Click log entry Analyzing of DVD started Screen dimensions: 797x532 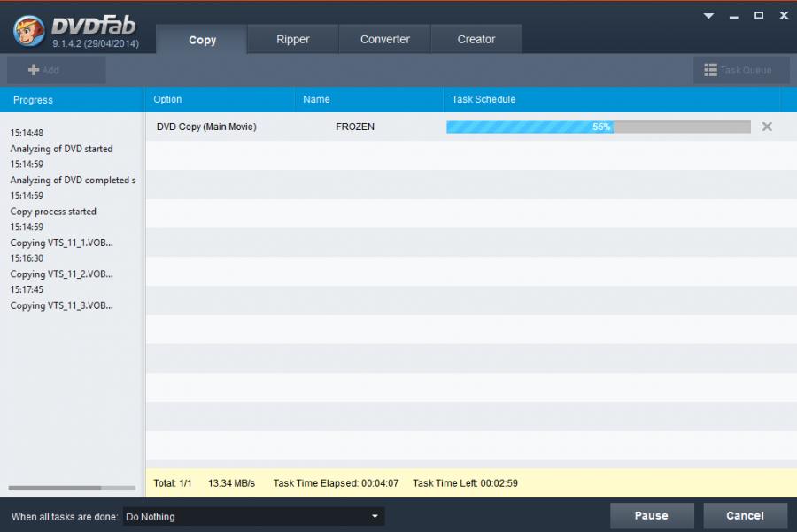click(61, 149)
